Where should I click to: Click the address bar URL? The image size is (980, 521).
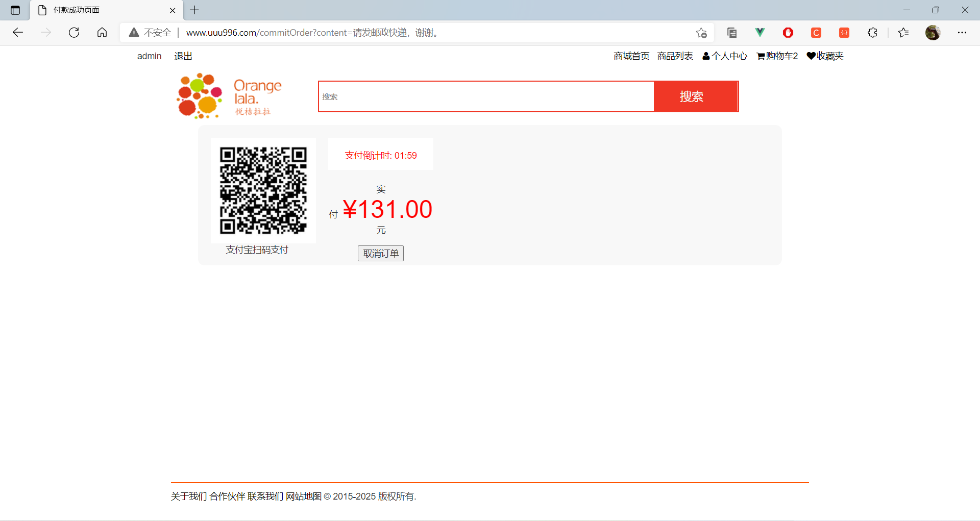pos(312,33)
